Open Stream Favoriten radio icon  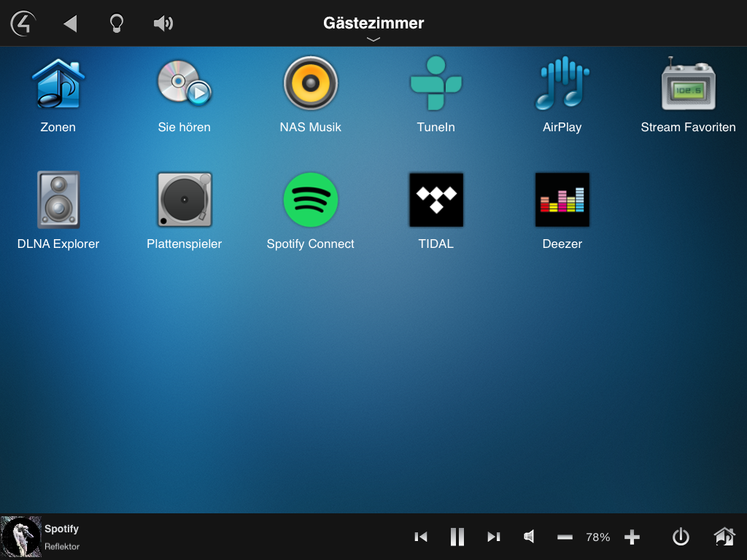click(689, 83)
